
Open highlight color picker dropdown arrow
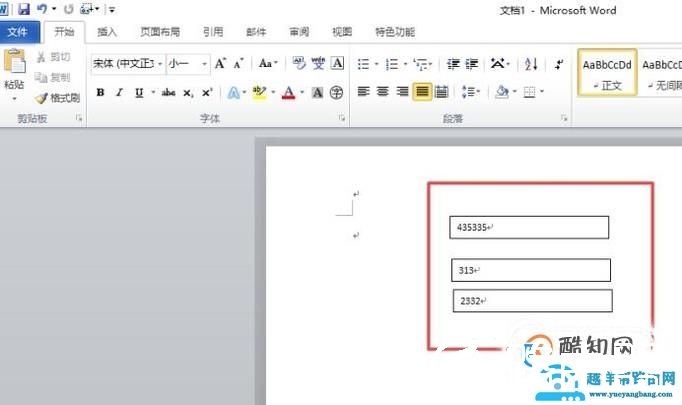[x=274, y=92]
